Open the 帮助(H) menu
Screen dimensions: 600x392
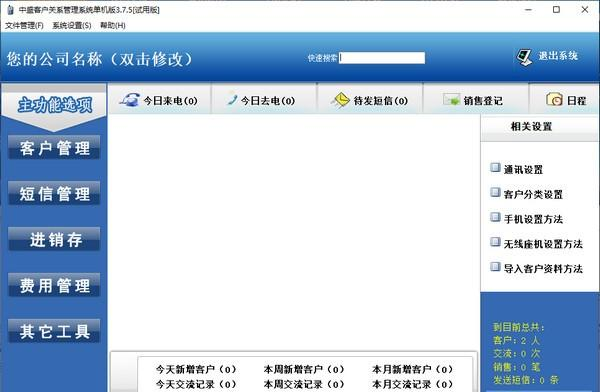tap(112, 26)
